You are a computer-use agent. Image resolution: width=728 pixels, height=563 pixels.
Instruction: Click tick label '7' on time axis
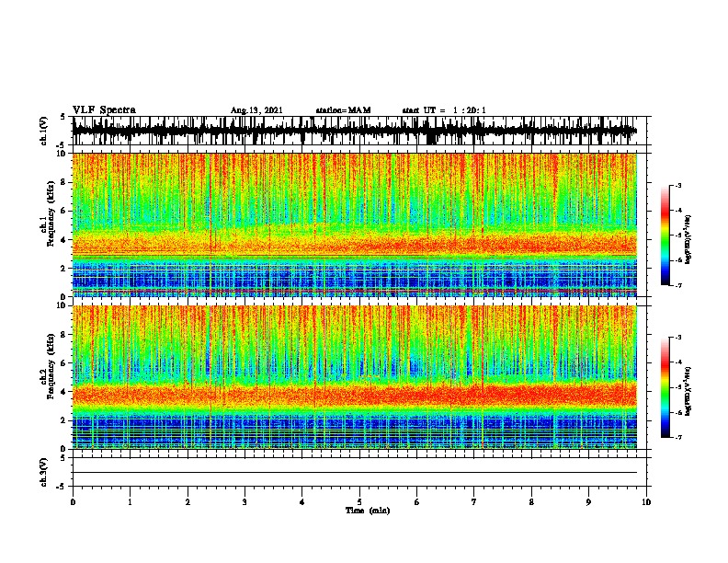pyautogui.click(x=474, y=501)
